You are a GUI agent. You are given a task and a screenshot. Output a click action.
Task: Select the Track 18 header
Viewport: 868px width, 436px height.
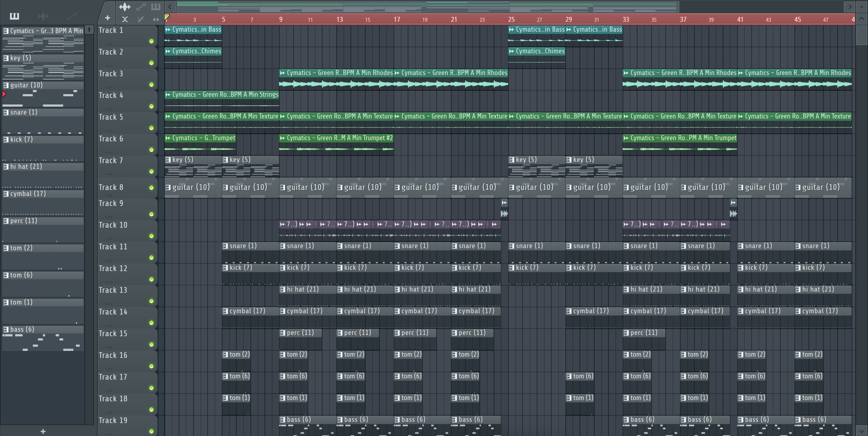(x=127, y=404)
